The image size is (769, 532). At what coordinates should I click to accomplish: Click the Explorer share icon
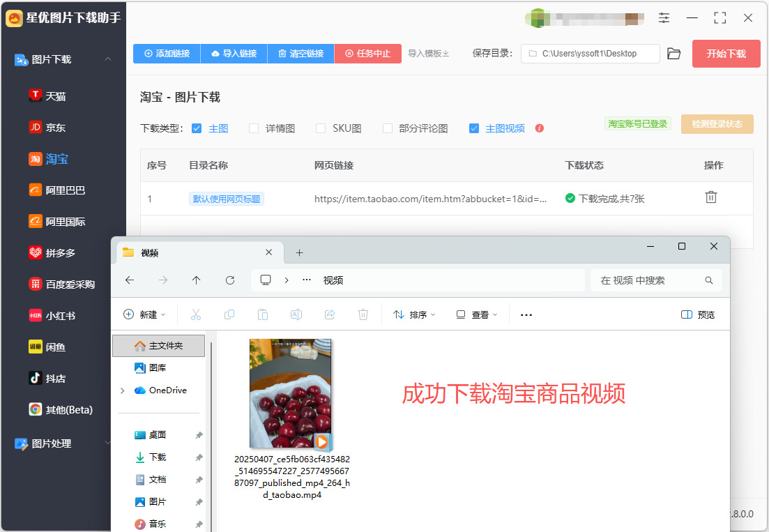tap(330, 314)
